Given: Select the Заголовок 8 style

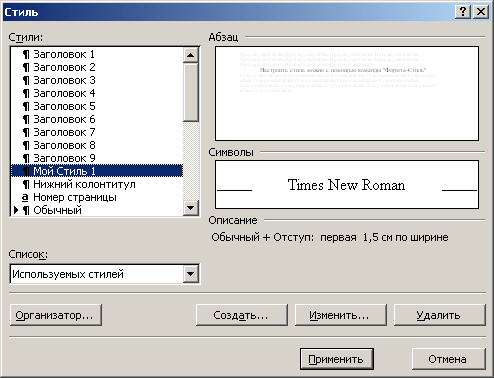Looking at the screenshot, I should [97, 145].
